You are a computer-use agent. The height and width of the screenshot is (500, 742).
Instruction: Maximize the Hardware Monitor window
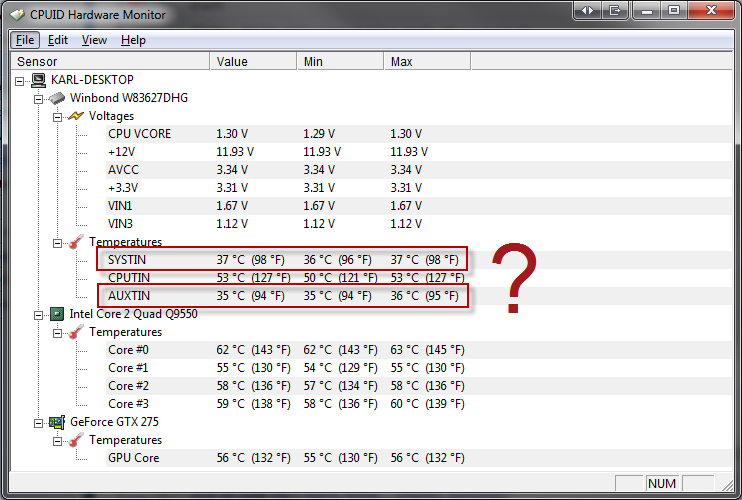click(674, 10)
